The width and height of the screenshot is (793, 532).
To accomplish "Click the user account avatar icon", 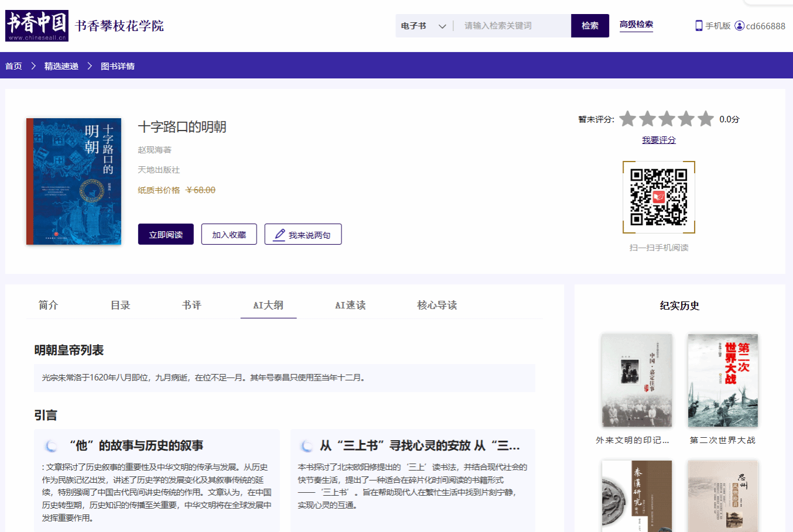I will click(x=739, y=26).
